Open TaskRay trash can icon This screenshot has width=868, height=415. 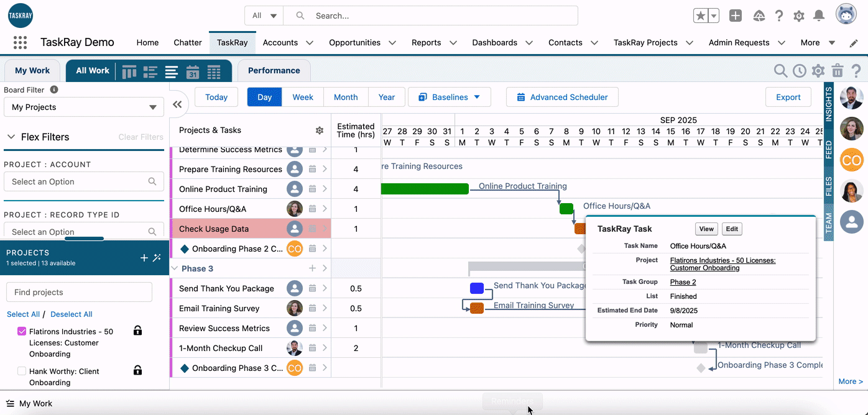[x=838, y=71]
